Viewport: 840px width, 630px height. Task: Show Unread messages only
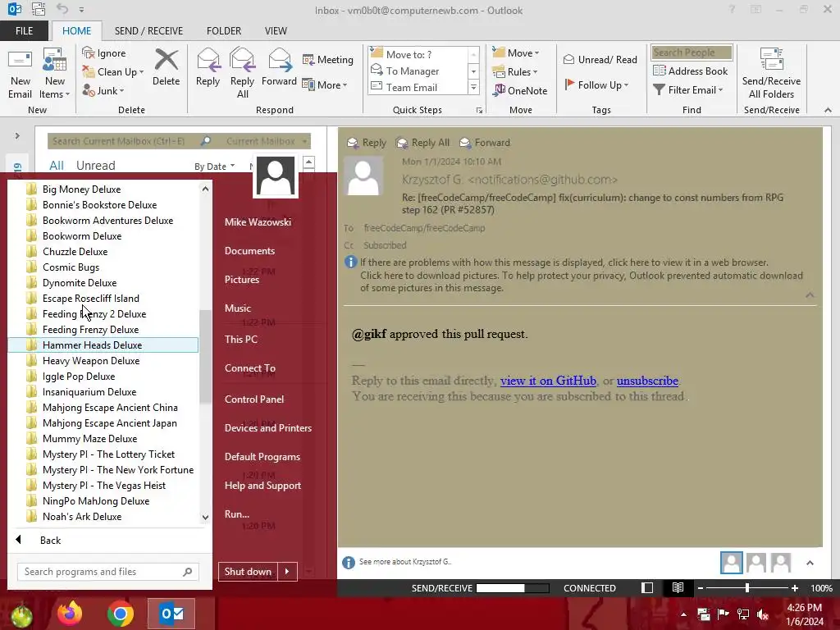coord(95,166)
